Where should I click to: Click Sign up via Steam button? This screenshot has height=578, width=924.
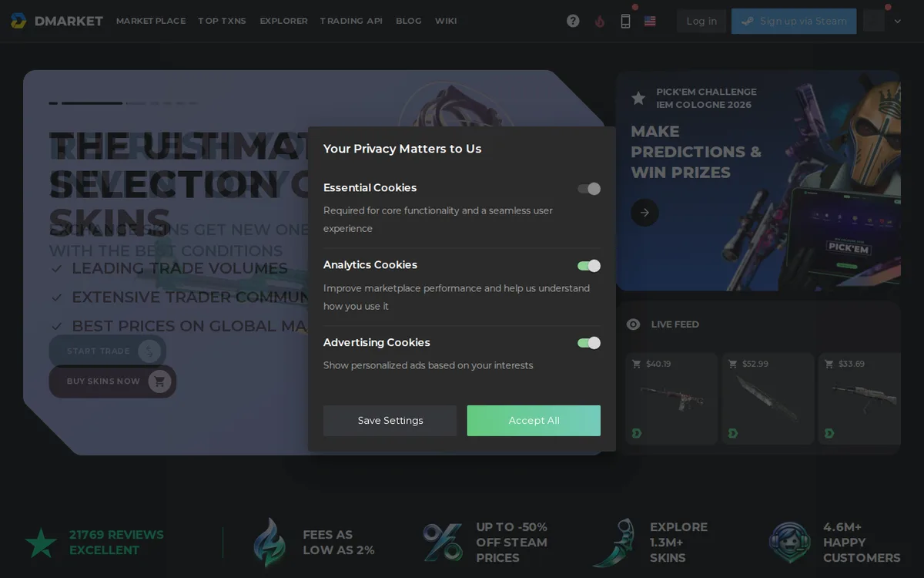[x=794, y=21]
